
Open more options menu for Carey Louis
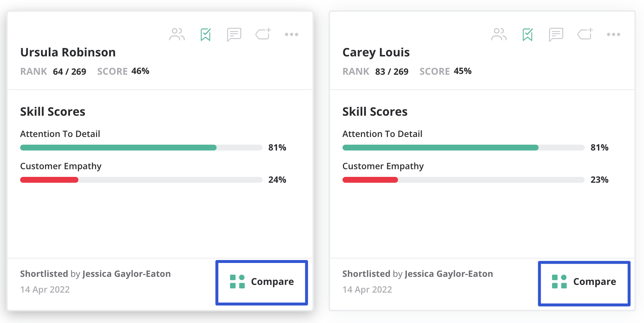[x=614, y=34]
